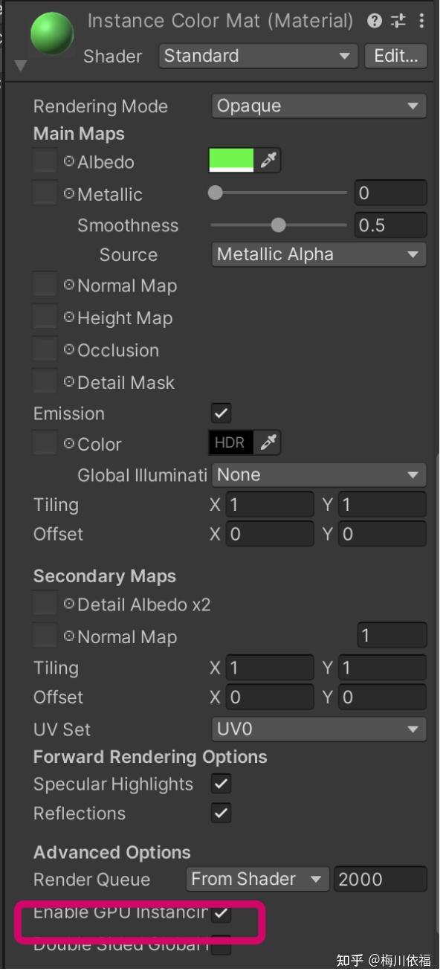Viewport: 443px width, 980px height.
Task: Click the Render Queue value field showing 2000
Action: pyautogui.click(x=380, y=879)
